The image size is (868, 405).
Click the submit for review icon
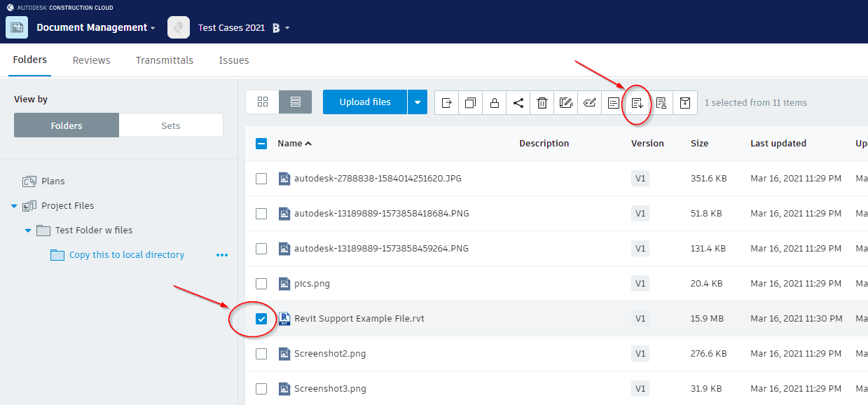(x=661, y=102)
